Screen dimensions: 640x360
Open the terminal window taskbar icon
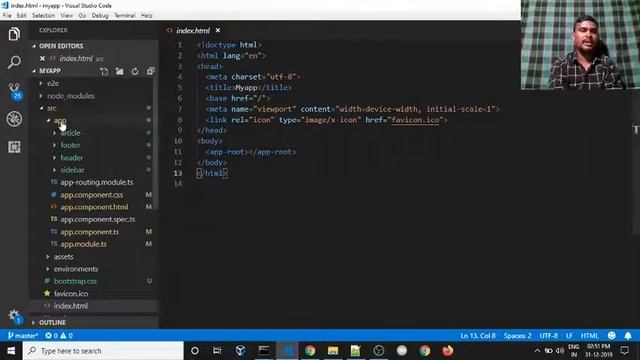(x=264, y=351)
